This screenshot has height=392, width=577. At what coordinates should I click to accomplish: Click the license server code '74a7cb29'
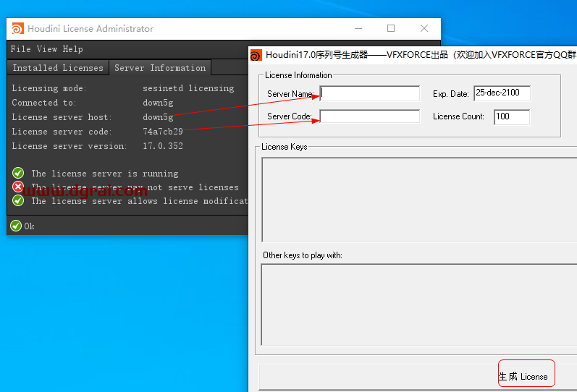pos(163,132)
